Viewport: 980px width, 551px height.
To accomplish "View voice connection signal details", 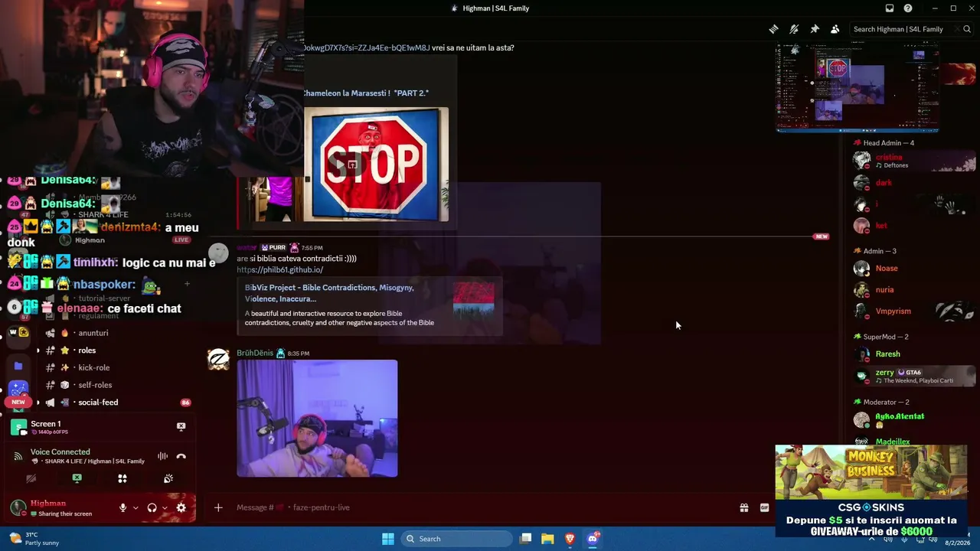I will click(x=18, y=456).
